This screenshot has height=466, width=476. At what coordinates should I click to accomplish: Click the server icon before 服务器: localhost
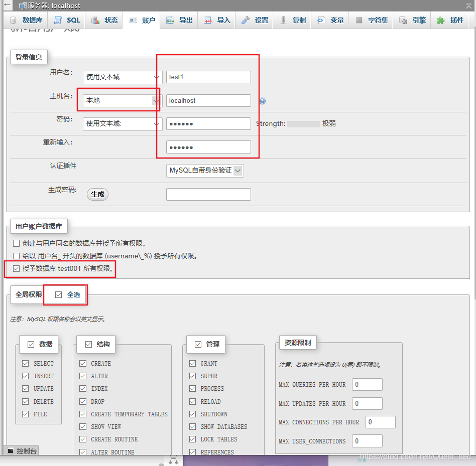coord(23,6)
